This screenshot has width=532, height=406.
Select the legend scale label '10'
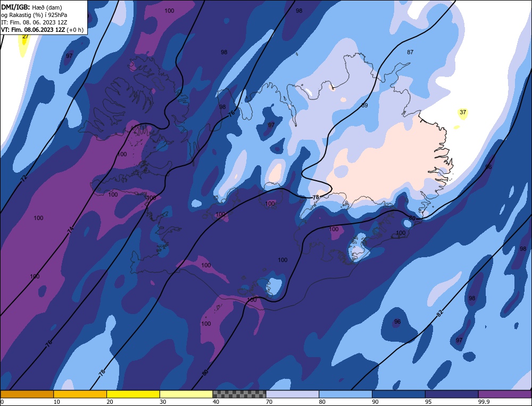click(57, 402)
